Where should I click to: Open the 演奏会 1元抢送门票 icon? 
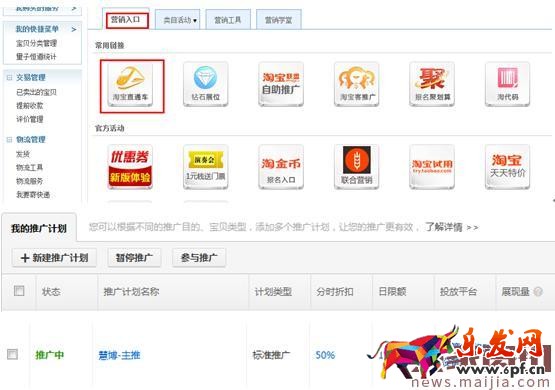(206, 167)
